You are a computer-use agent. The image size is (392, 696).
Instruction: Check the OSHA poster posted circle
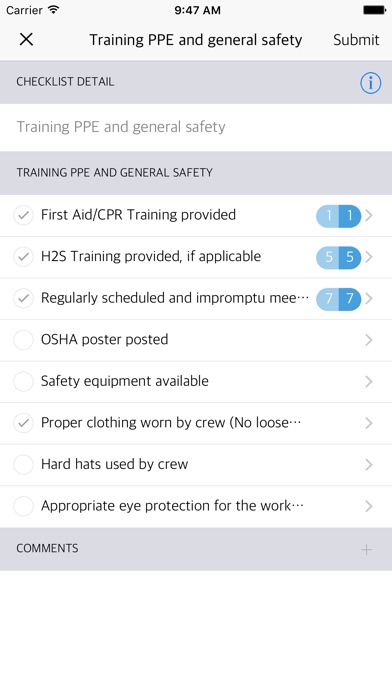23,340
